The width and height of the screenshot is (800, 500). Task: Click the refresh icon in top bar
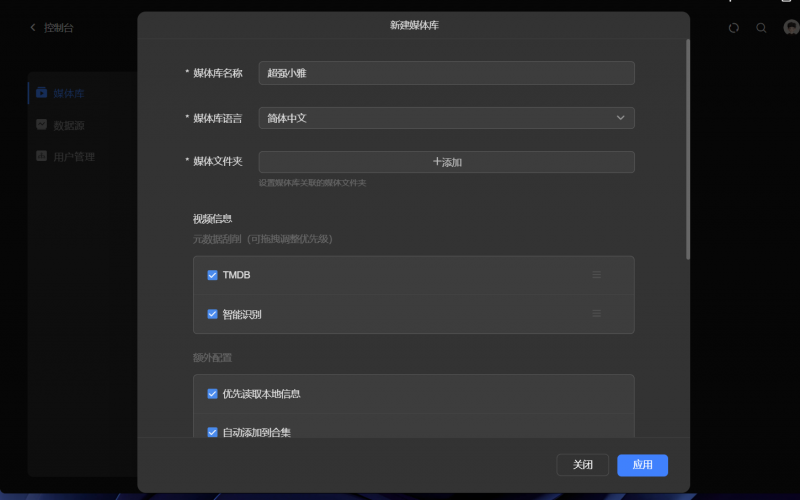pyautogui.click(x=733, y=28)
